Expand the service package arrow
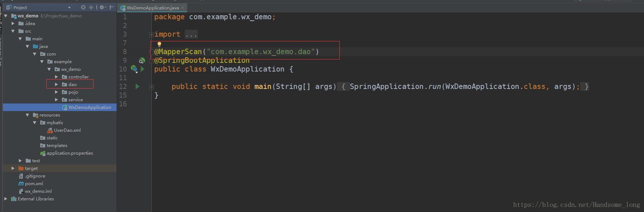644x212 pixels. 57,100
